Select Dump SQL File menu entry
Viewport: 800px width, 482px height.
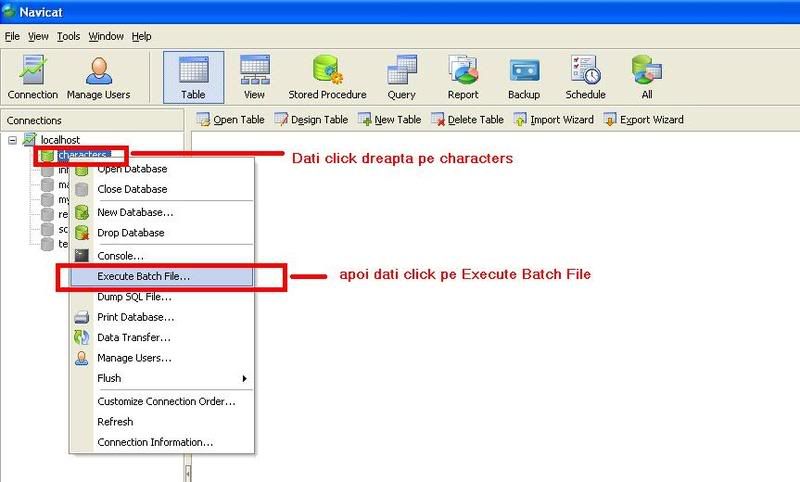coord(134,297)
